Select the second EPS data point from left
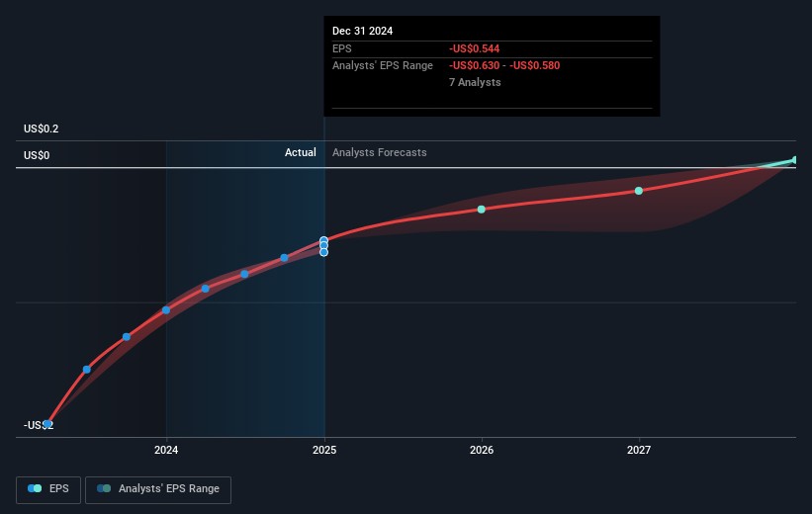812x514 pixels. click(87, 369)
